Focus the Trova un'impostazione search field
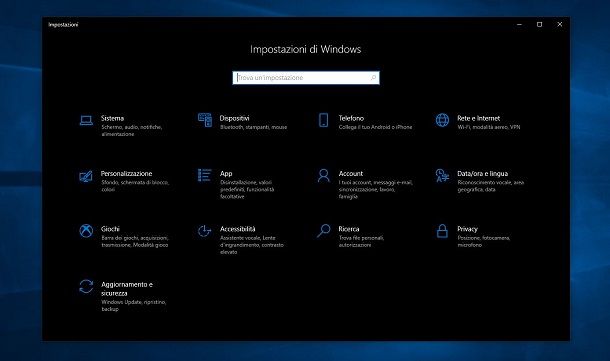610x361 pixels. click(x=306, y=78)
